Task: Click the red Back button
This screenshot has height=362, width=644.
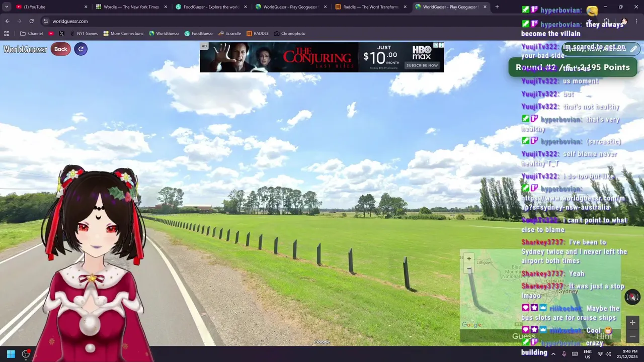Action: tap(61, 49)
